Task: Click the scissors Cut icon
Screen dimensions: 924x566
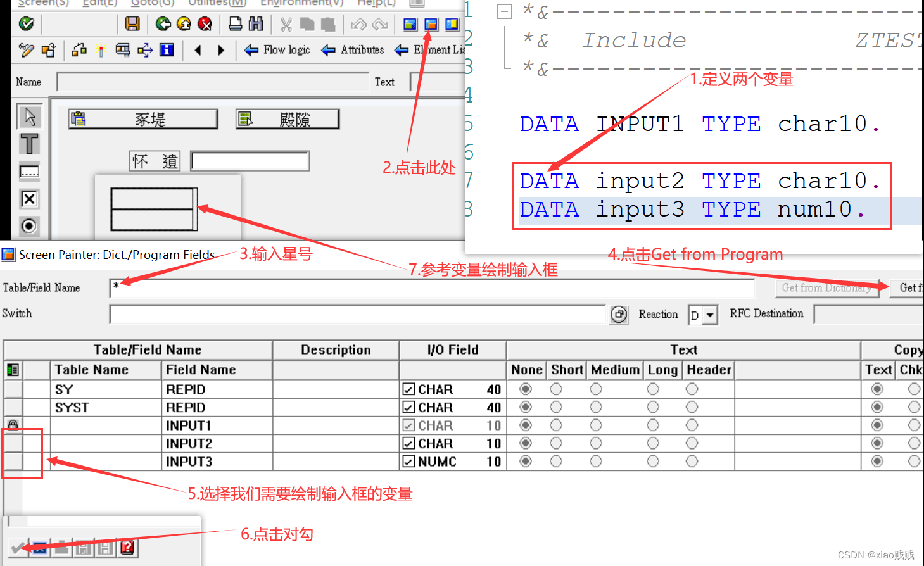Action: coord(286,24)
